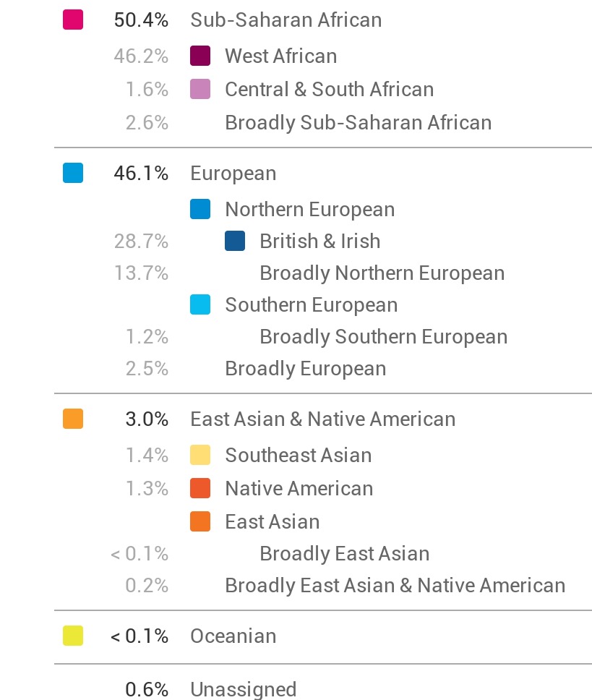Click the orange East Asian swatch
The image size is (592, 700).
[x=200, y=521]
